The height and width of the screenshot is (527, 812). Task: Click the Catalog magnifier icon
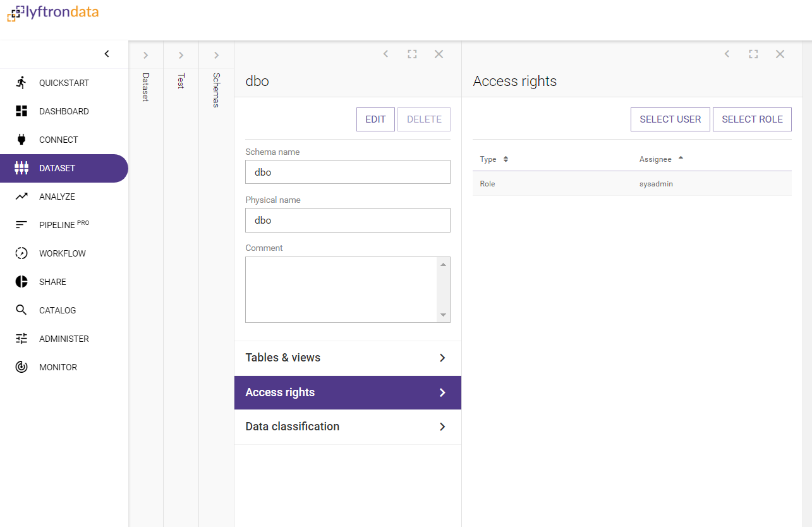pos(21,310)
